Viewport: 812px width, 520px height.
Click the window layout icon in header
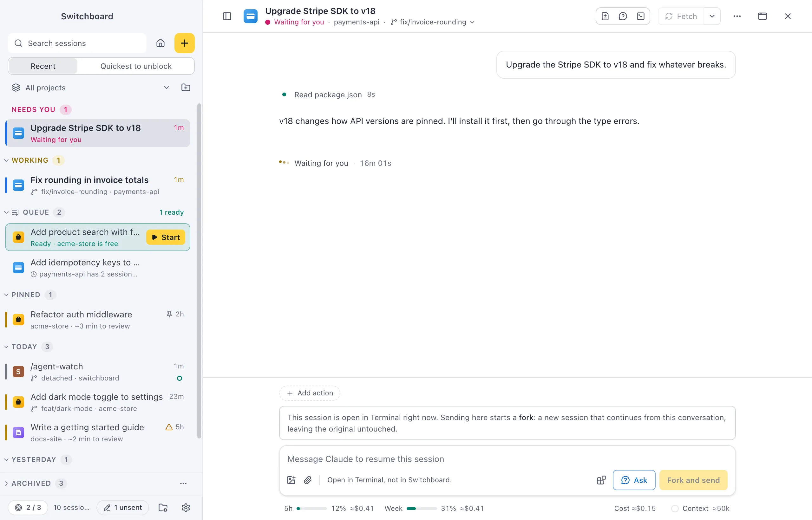(762, 16)
